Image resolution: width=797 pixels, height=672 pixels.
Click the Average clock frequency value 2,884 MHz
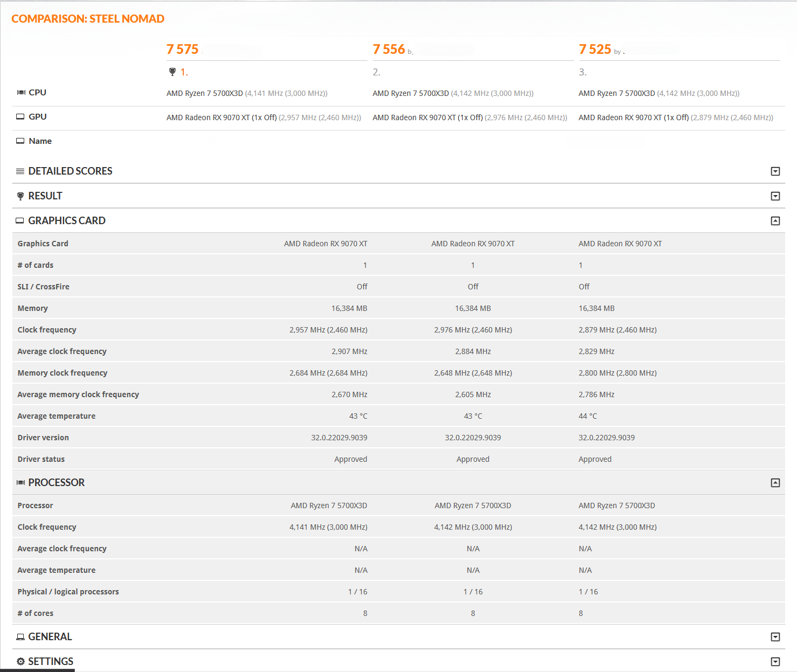pos(473,351)
